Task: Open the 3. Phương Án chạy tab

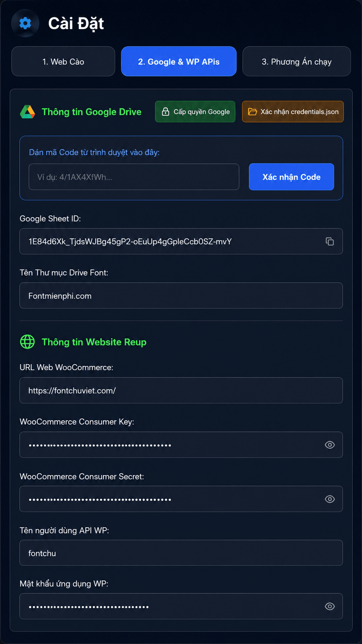Action: 297,62
